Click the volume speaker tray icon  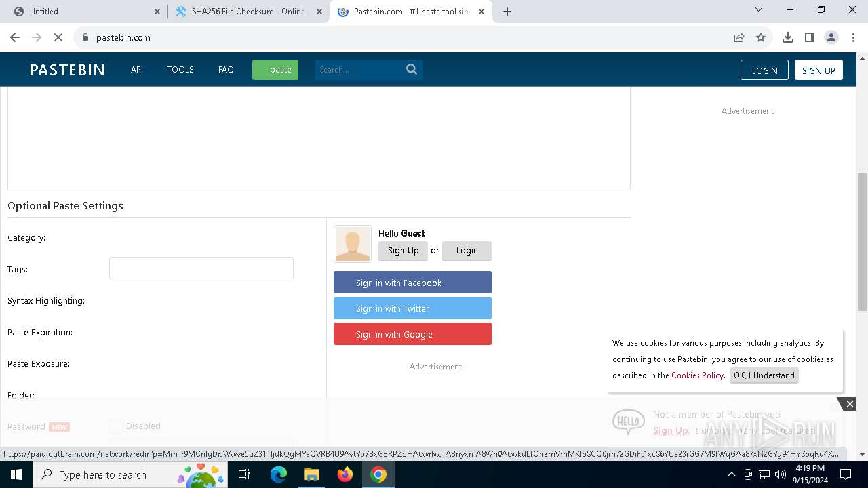point(781,474)
